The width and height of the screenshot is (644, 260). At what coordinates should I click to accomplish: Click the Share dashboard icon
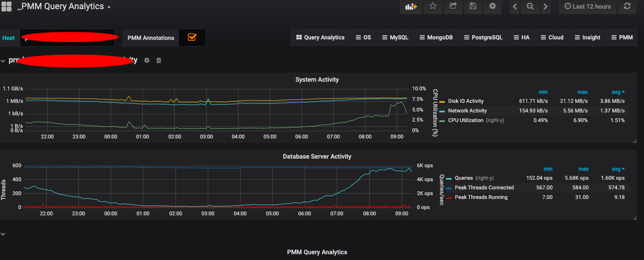point(453,6)
